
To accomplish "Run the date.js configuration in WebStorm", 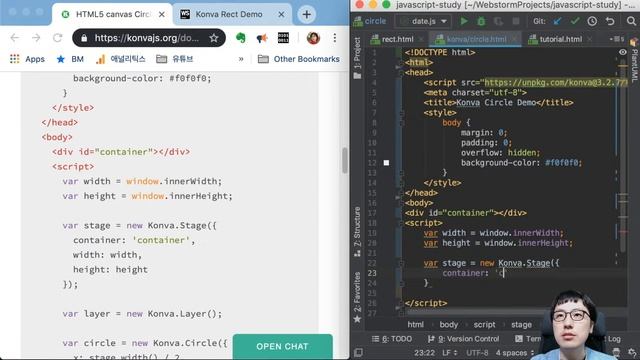I will coord(464,21).
